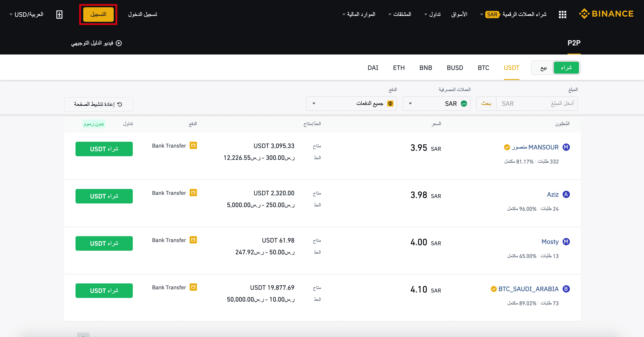Click the التسجيل (Register) button
The width and height of the screenshot is (644, 337).
point(98,15)
